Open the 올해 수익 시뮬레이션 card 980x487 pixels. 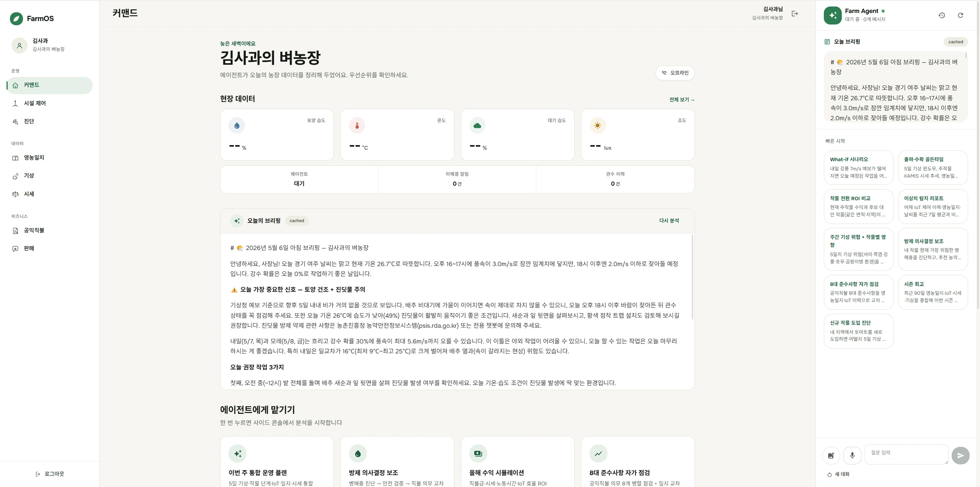click(518, 462)
